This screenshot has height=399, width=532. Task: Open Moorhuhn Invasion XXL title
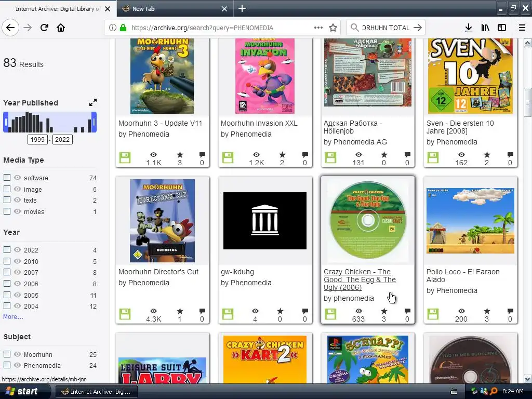tap(259, 123)
